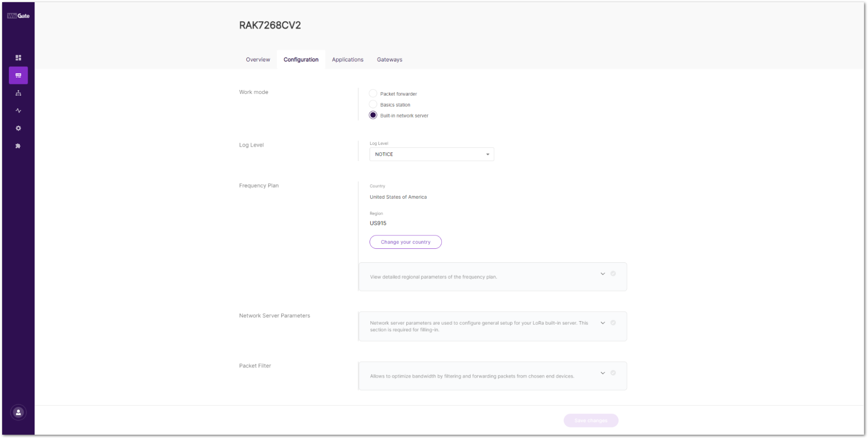Click the status circle in frequency plan panel
This screenshot has height=439, width=868.
pyautogui.click(x=613, y=274)
